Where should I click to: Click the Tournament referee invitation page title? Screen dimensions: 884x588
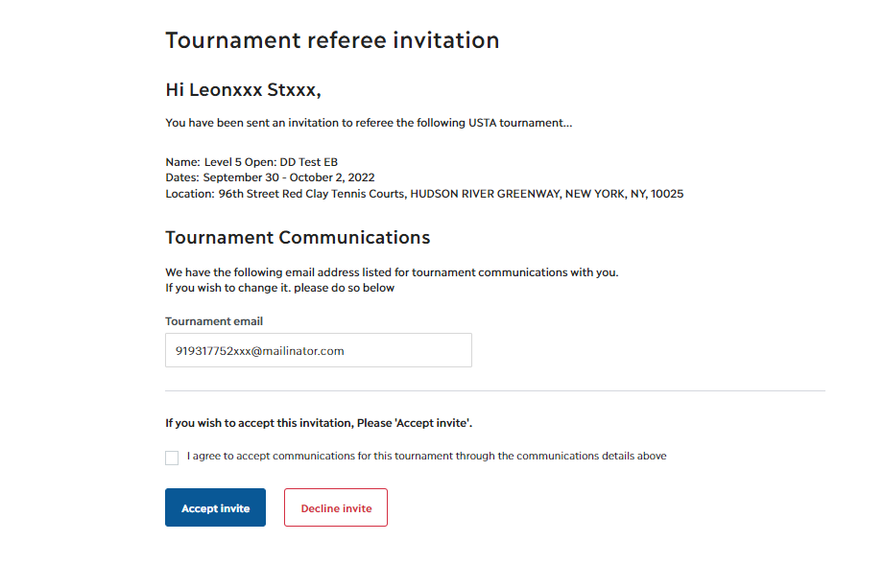[332, 40]
